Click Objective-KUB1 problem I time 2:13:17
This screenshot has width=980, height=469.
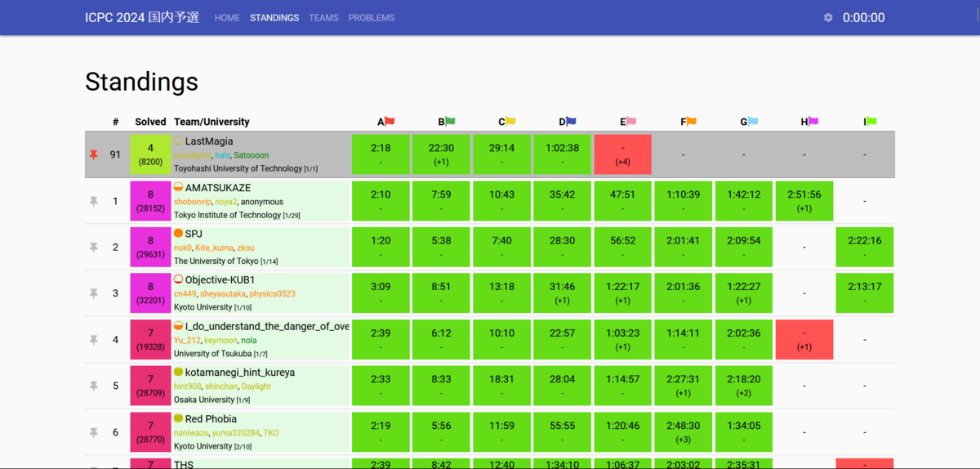click(x=865, y=287)
